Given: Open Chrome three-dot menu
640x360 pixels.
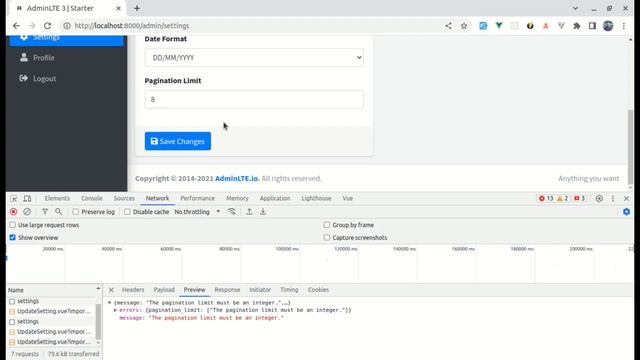Looking at the screenshot, I should 624,26.
